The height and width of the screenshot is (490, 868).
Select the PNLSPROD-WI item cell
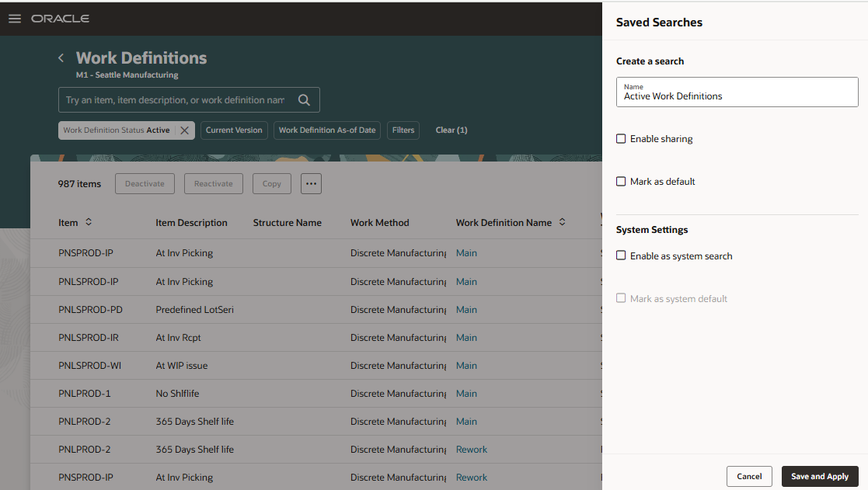tap(89, 366)
